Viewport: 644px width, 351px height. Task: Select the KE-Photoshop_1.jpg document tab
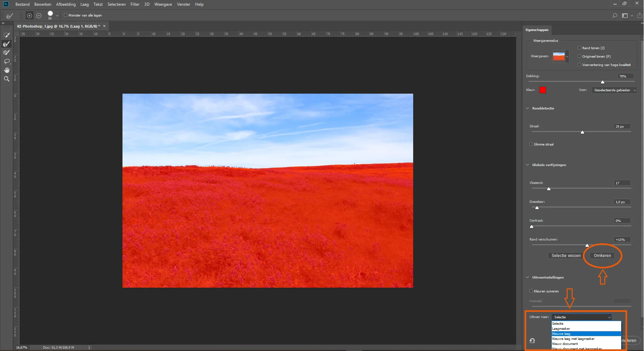point(59,26)
